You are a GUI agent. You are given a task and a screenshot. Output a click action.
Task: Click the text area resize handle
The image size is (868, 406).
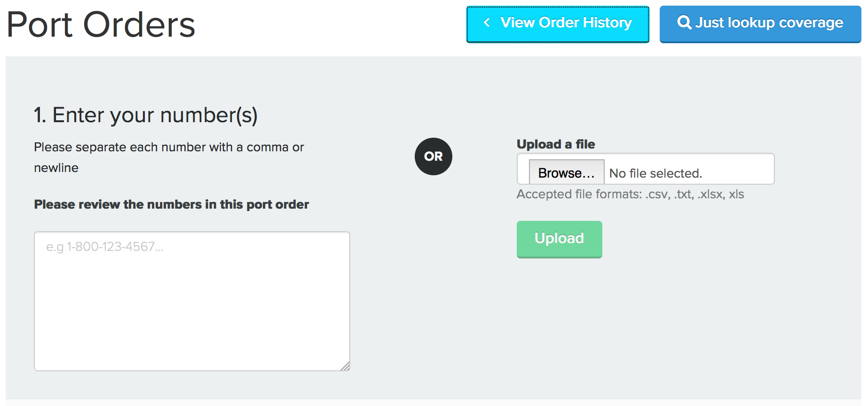coord(346,367)
